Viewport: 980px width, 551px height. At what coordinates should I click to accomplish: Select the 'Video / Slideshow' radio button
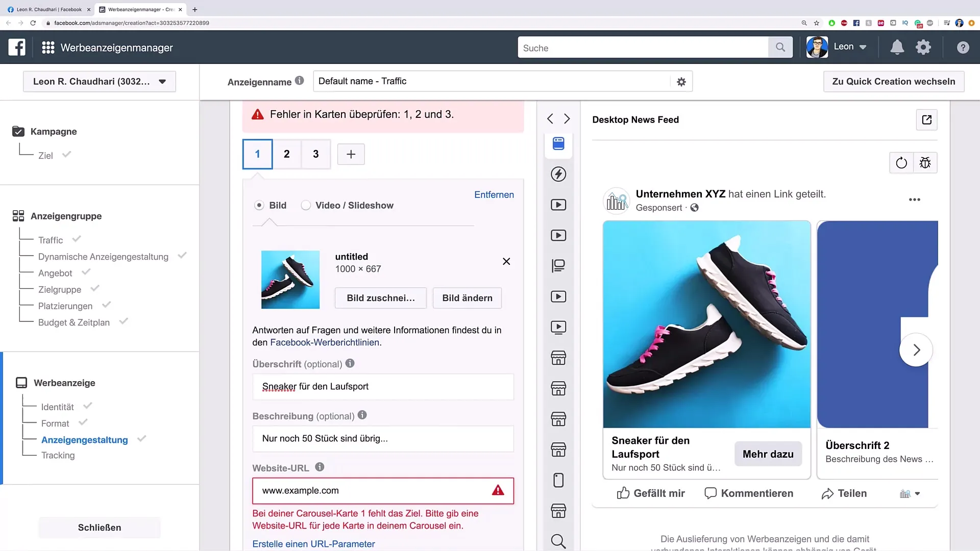coord(306,205)
